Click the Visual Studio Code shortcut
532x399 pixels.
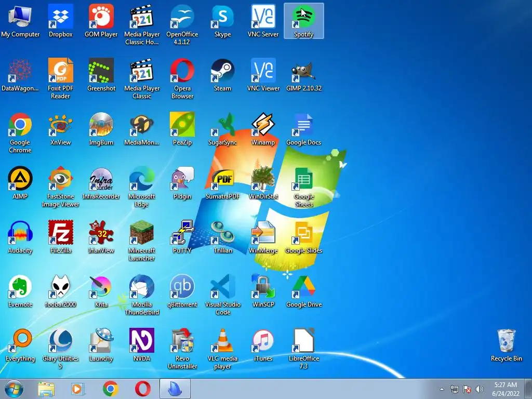222,295
